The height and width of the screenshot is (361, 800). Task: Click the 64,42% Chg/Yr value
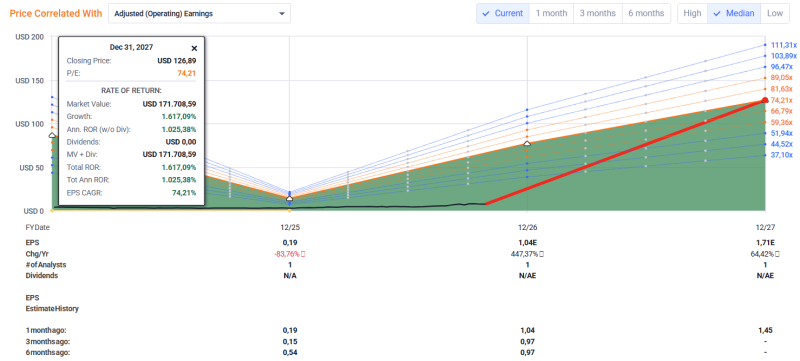click(x=763, y=253)
